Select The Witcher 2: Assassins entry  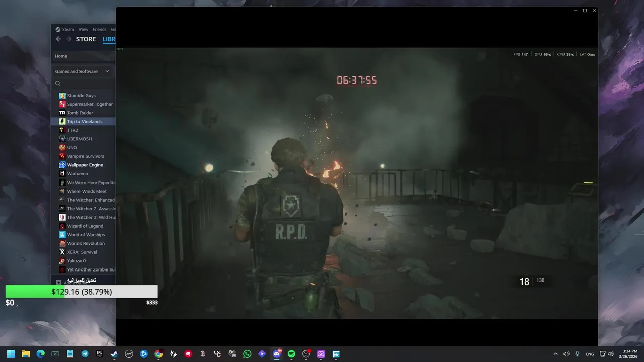pyautogui.click(x=83, y=209)
